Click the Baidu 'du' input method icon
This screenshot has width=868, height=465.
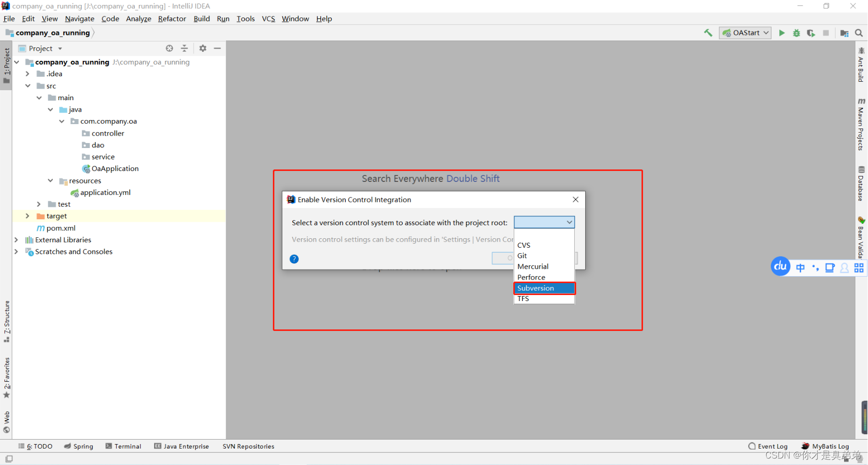pos(781,267)
